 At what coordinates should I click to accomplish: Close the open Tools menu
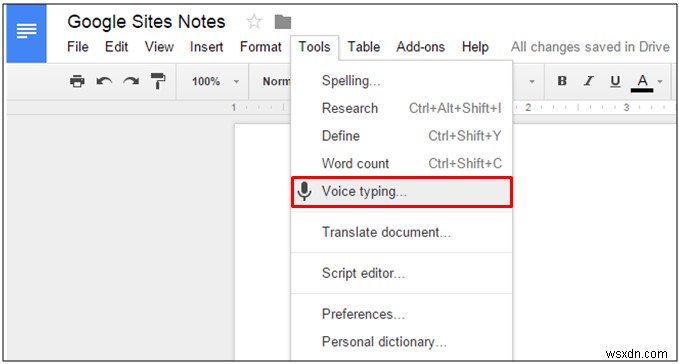[314, 47]
